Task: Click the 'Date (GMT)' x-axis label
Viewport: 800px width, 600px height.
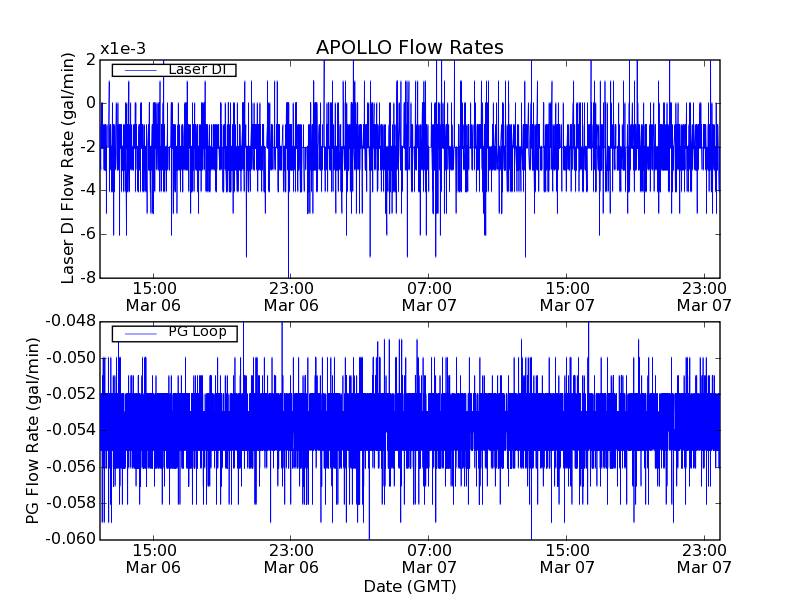Action: (410, 586)
